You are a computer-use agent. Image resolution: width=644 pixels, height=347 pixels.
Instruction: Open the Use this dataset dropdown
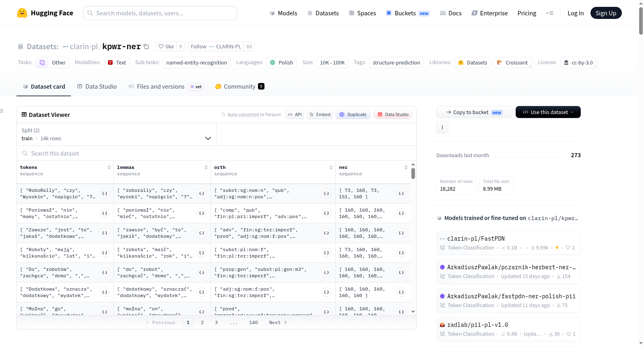[x=548, y=112]
